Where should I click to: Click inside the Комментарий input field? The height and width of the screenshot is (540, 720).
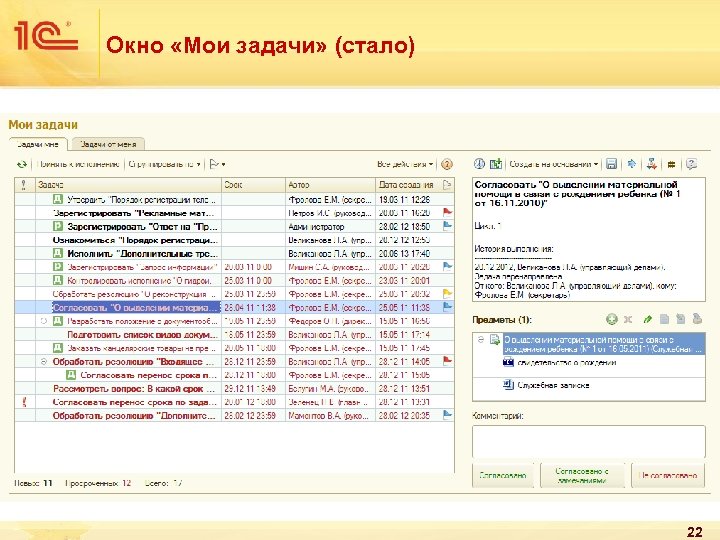[x=589, y=441]
